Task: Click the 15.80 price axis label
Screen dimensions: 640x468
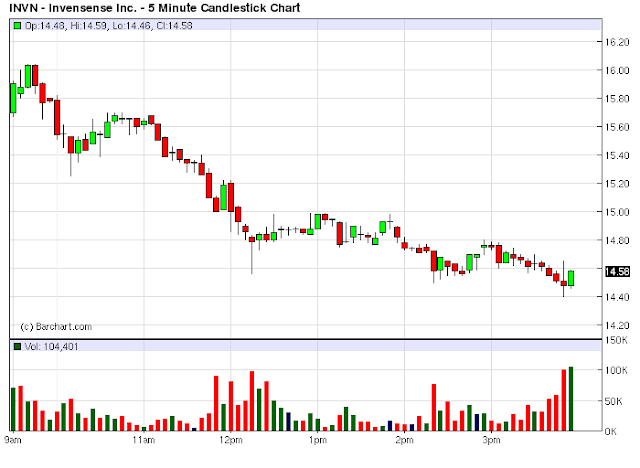Action: [617, 98]
